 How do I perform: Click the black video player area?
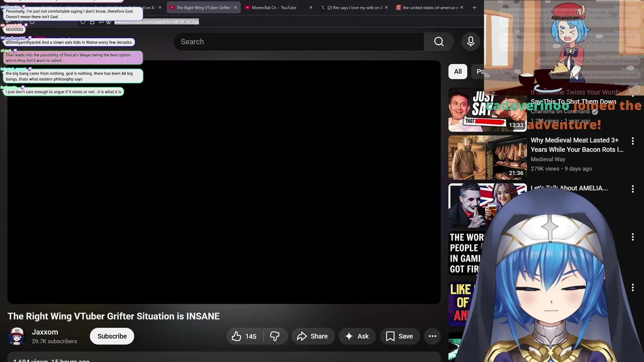tap(224, 182)
